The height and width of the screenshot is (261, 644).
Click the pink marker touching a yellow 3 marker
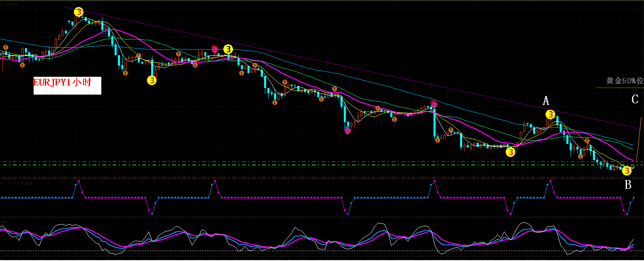[215, 49]
